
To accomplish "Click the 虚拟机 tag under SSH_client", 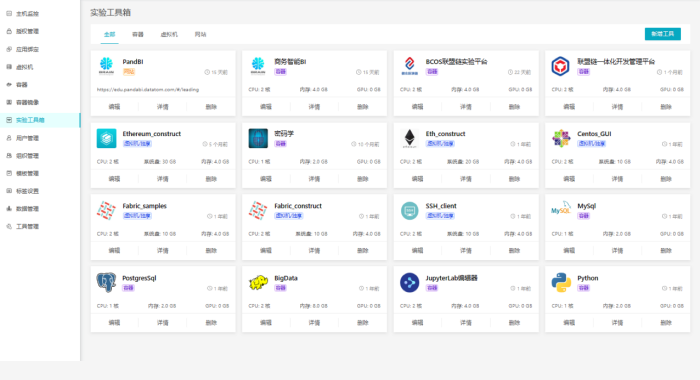I will [440, 216].
